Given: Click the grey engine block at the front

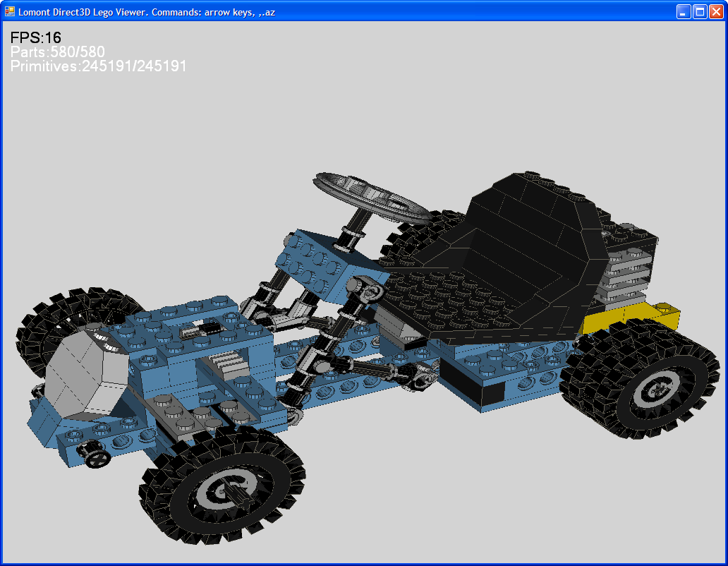Looking at the screenshot, I should [83, 374].
